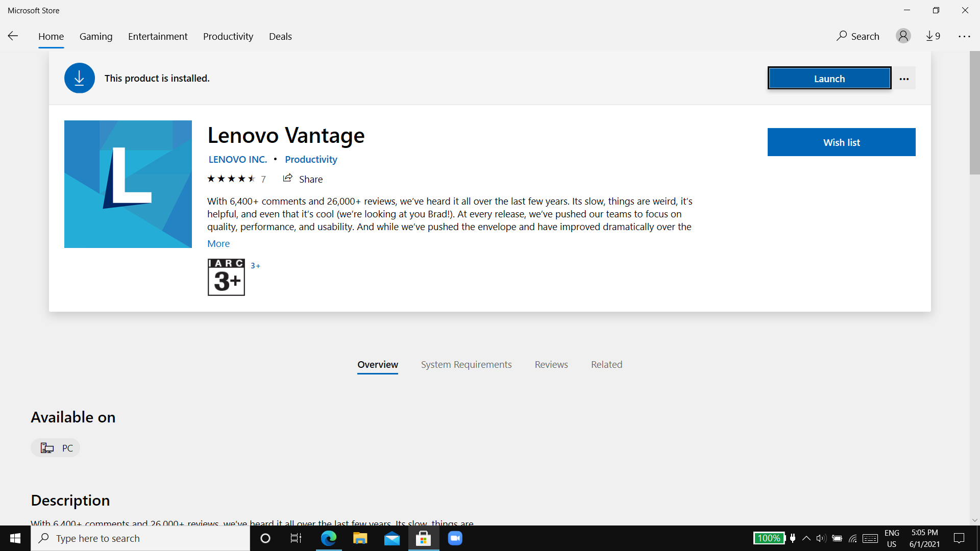Click the blue installed download circle icon
The width and height of the screenshot is (980, 551).
(79, 78)
